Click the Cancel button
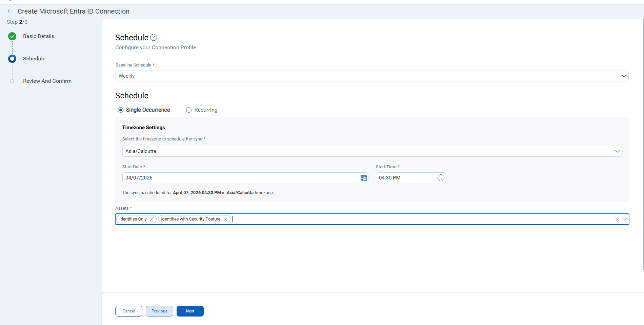This screenshot has width=644, height=325. [x=129, y=311]
